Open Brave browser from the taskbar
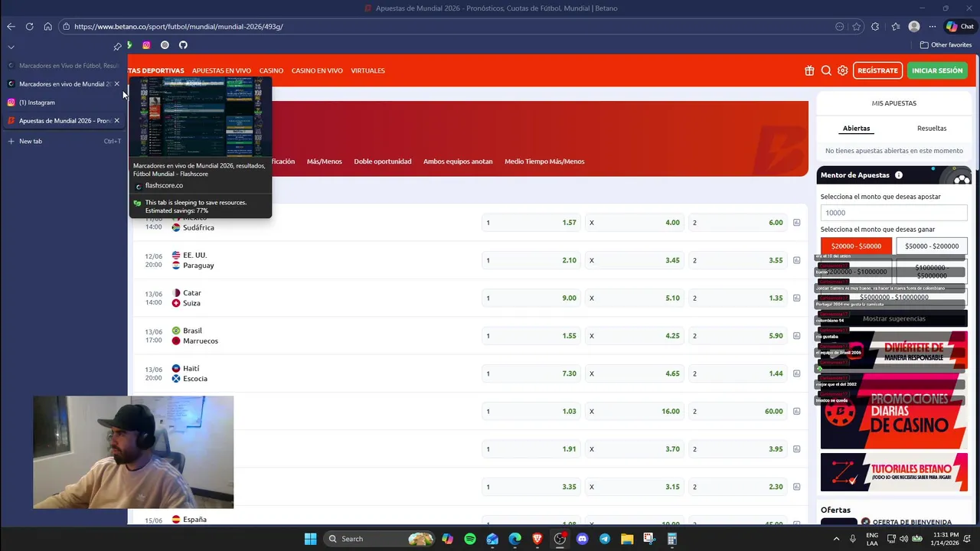Image resolution: width=980 pixels, height=551 pixels. click(x=537, y=539)
